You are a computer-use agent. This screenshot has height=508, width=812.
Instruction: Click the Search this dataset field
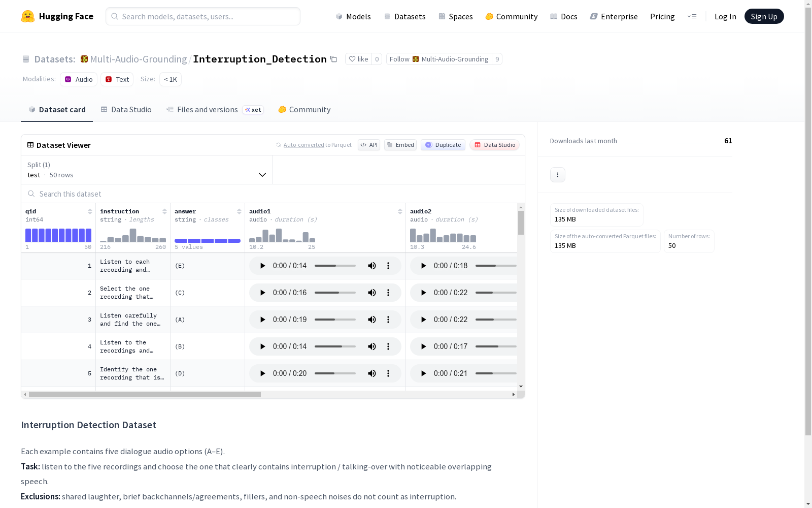click(273, 194)
